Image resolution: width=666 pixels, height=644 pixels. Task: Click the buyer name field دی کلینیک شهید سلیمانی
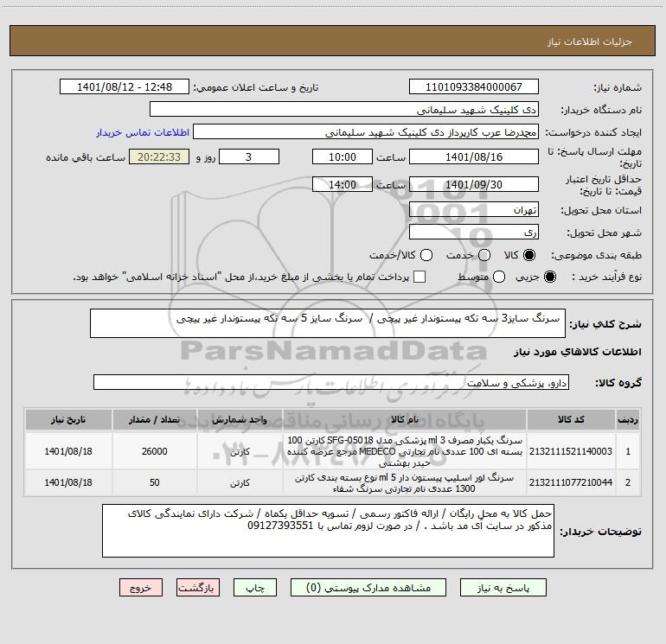344,109
